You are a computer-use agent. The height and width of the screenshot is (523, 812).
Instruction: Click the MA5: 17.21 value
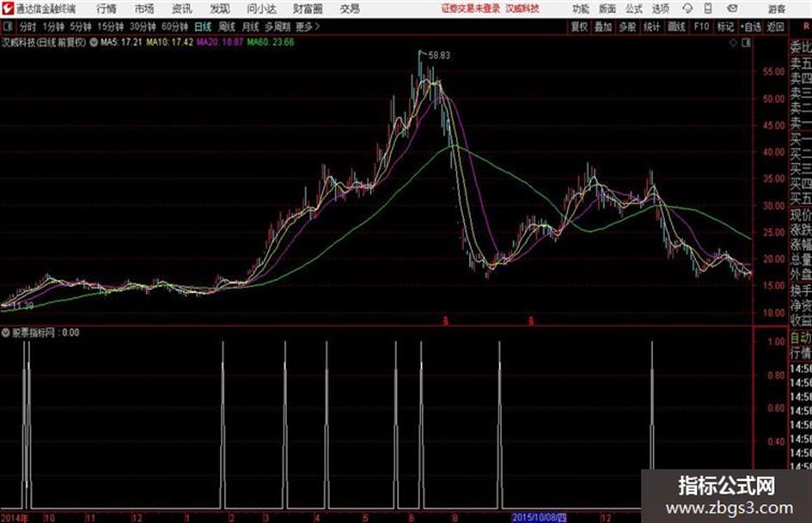(121, 42)
